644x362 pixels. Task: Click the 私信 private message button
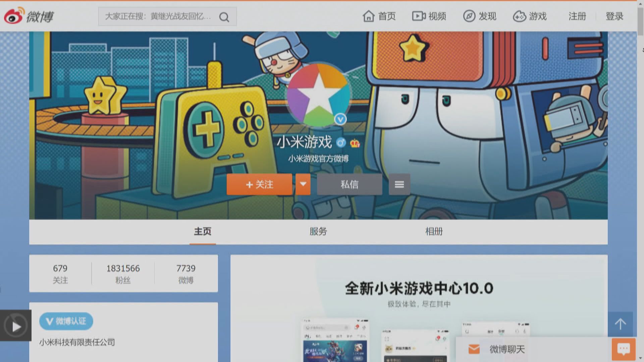[x=349, y=184]
